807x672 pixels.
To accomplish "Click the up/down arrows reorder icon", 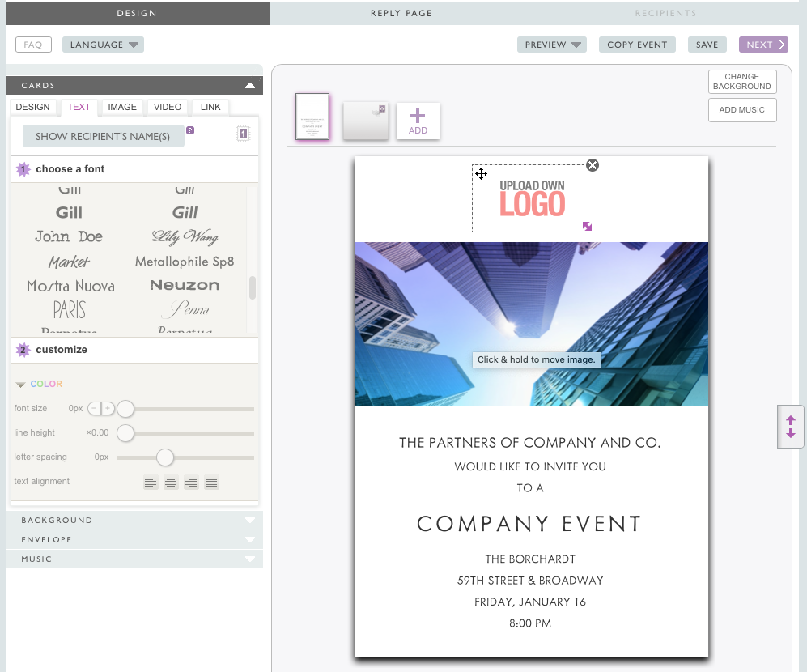I will [x=791, y=427].
